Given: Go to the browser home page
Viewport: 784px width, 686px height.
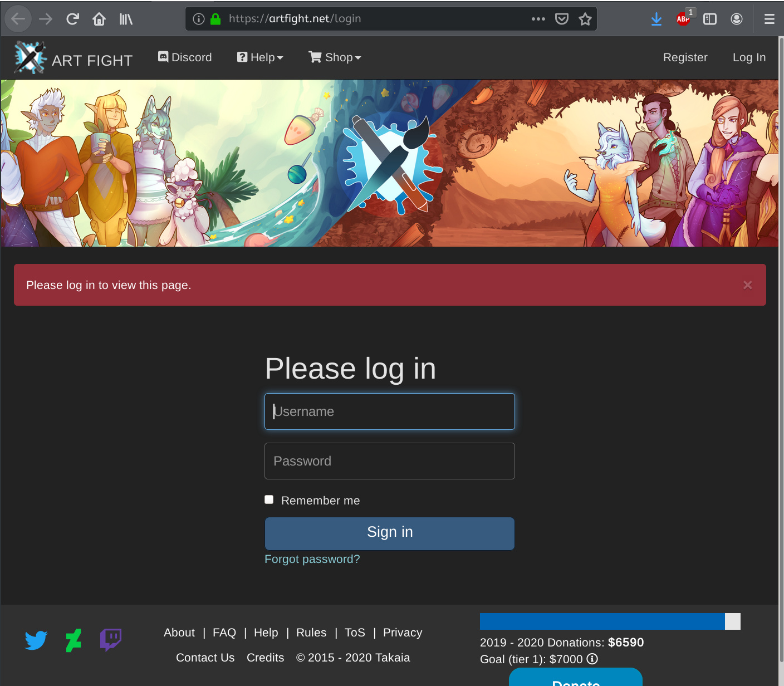Looking at the screenshot, I should point(99,19).
